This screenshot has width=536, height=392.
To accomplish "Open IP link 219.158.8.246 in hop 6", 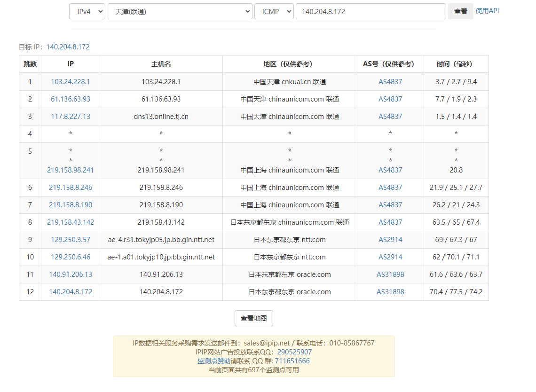I will (x=71, y=187).
